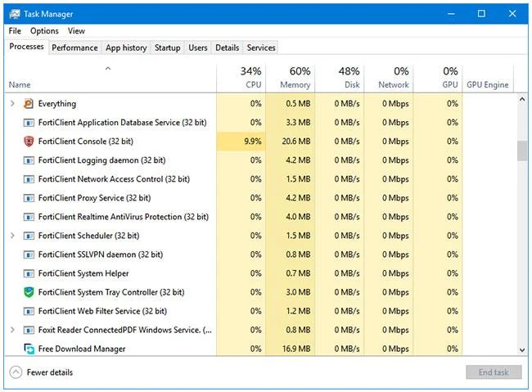Switch to the App history tab

point(126,47)
